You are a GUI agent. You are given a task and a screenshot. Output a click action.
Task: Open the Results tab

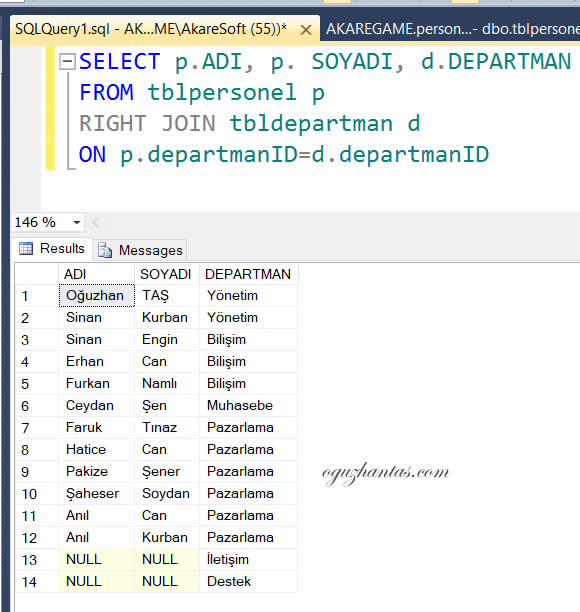[52, 249]
